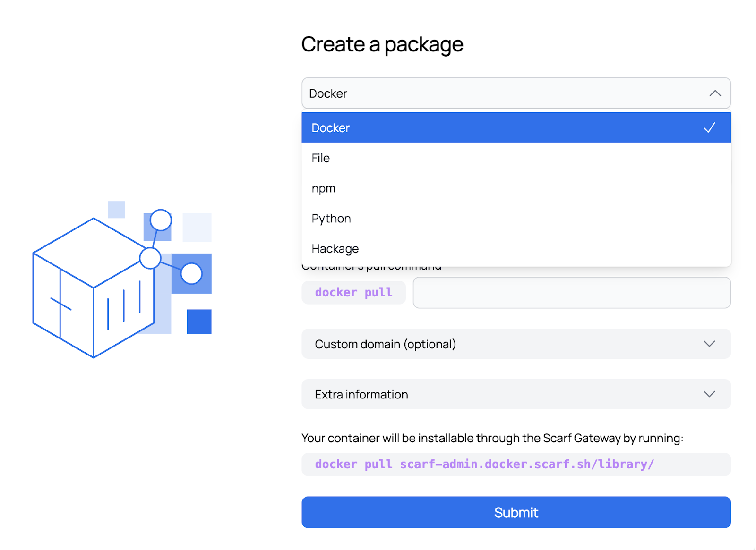Image resolution: width=756 pixels, height=550 pixels.
Task: Collapse the Docker package type dropdown
Action: [516, 93]
